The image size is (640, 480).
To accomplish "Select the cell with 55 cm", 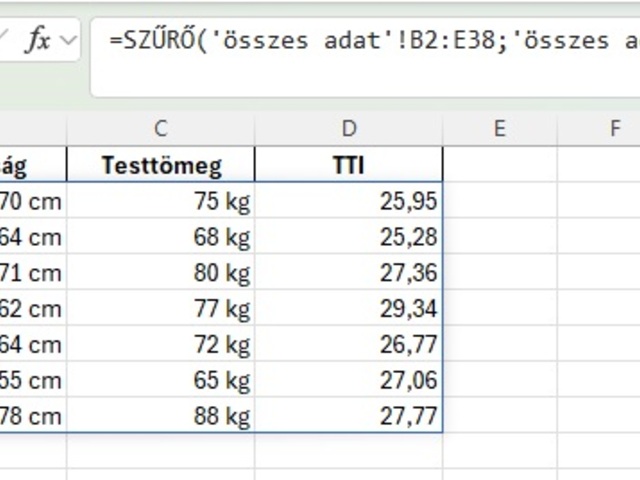I will (x=32, y=380).
